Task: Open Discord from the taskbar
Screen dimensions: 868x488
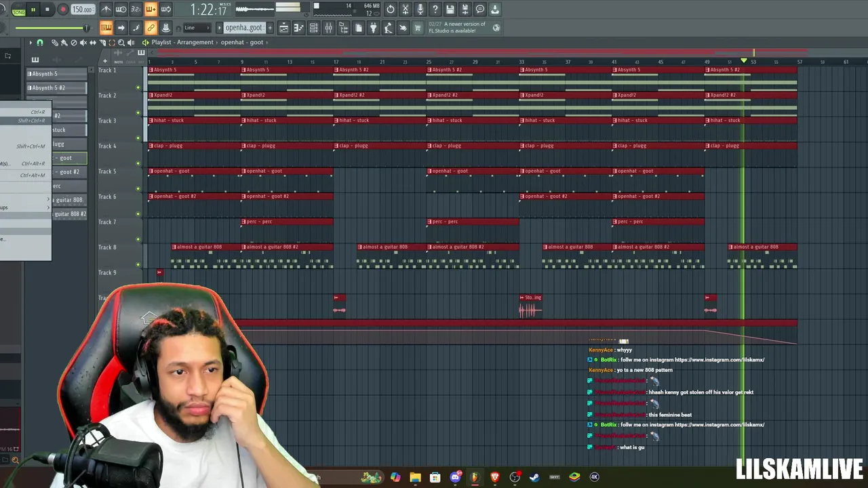Action: tap(455, 477)
